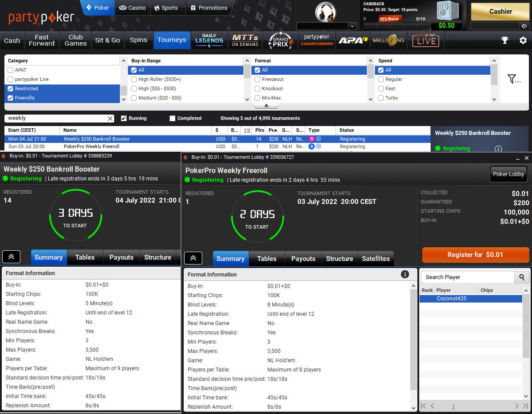Click the info icon in Format Information
The image size is (532, 414).
point(405,274)
